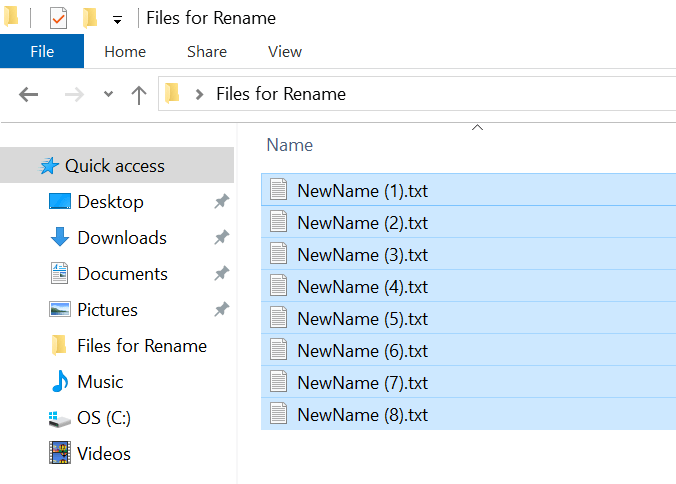
Task: Open Downloads from the sidebar
Action: point(121,238)
